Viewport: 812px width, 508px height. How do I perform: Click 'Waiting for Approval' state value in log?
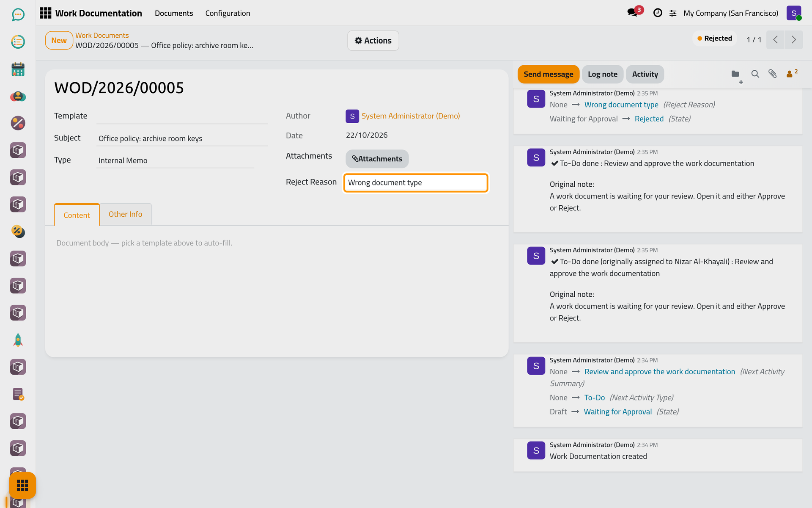618,412
